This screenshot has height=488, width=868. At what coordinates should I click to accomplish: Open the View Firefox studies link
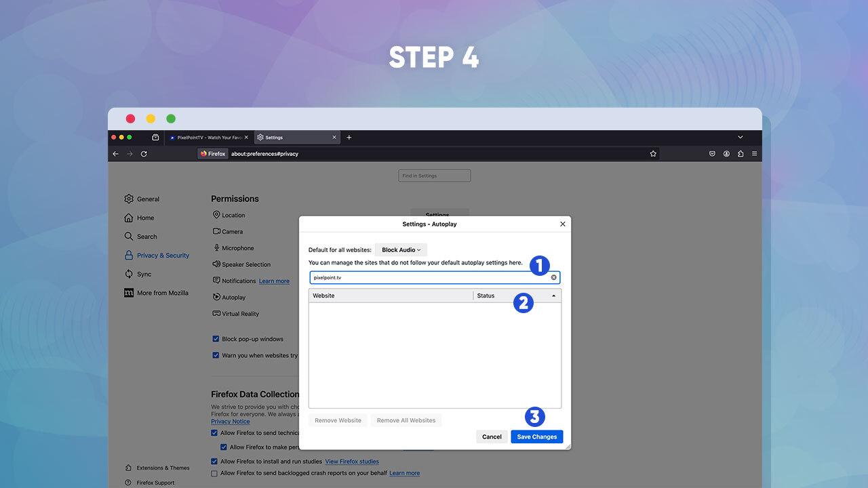[352, 462]
